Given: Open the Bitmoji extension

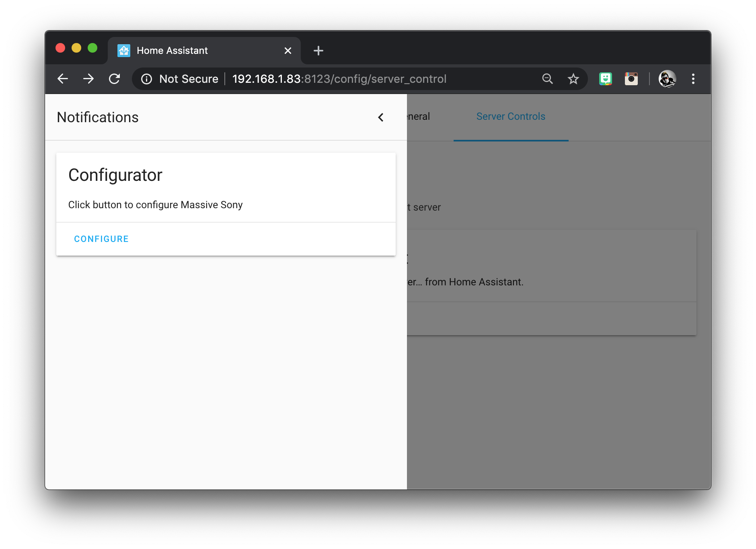Looking at the screenshot, I should pos(606,79).
